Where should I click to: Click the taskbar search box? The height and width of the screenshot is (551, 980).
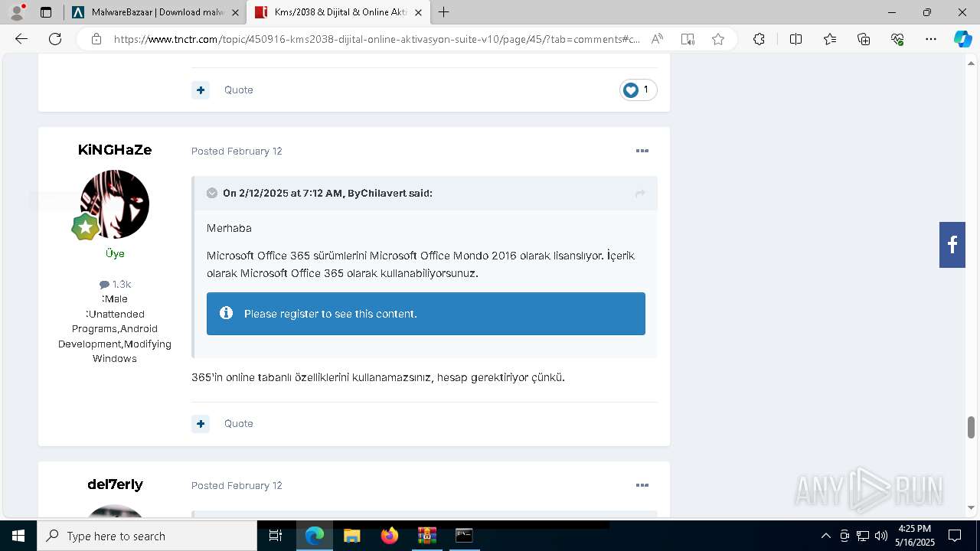tap(147, 536)
